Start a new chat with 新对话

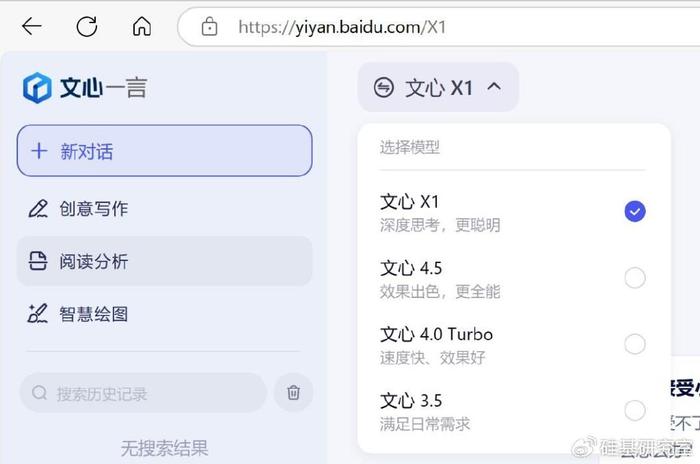point(164,150)
